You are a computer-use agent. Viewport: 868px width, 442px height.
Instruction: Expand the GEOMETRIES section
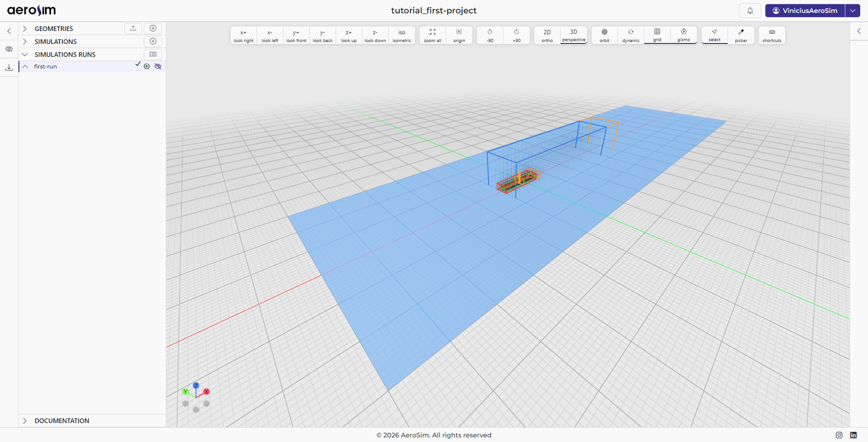25,29
